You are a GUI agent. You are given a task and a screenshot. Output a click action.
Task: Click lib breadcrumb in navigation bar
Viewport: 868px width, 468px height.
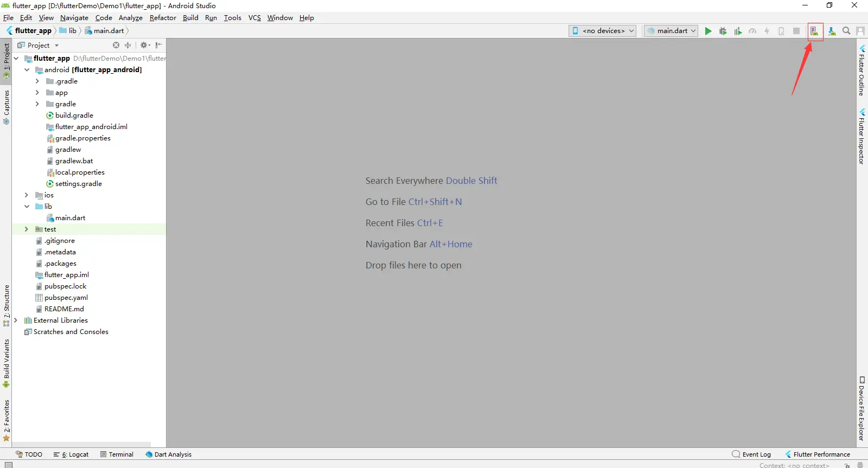click(x=68, y=31)
